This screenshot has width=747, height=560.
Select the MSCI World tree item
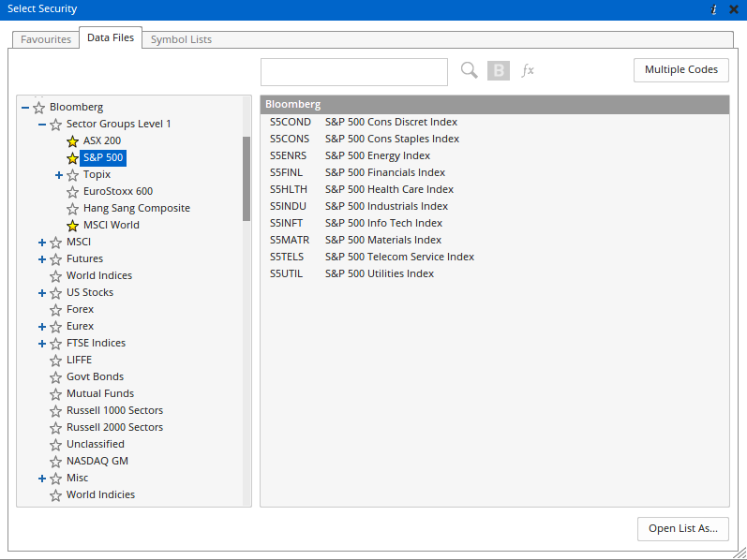(x=112, y=226)
